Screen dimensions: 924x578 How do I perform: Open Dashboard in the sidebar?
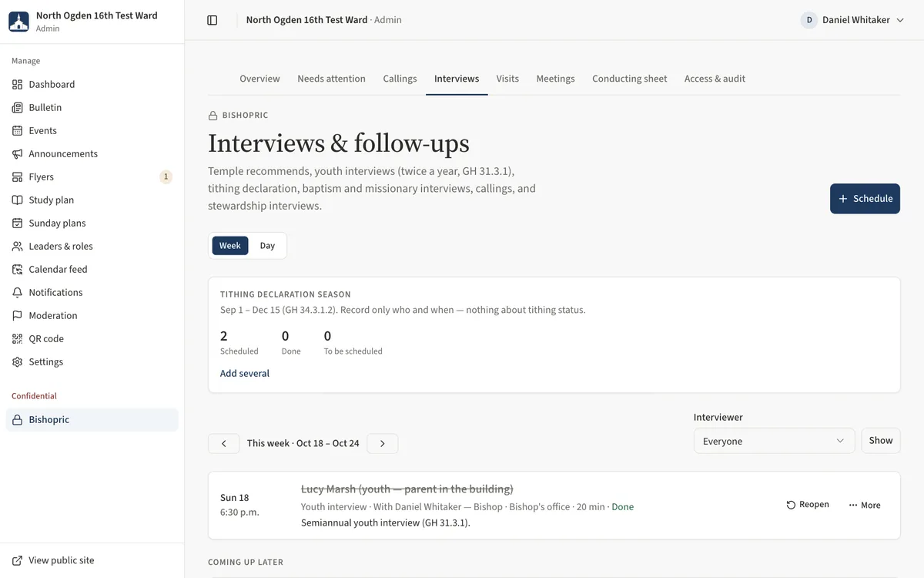click(x=92, y=84)
